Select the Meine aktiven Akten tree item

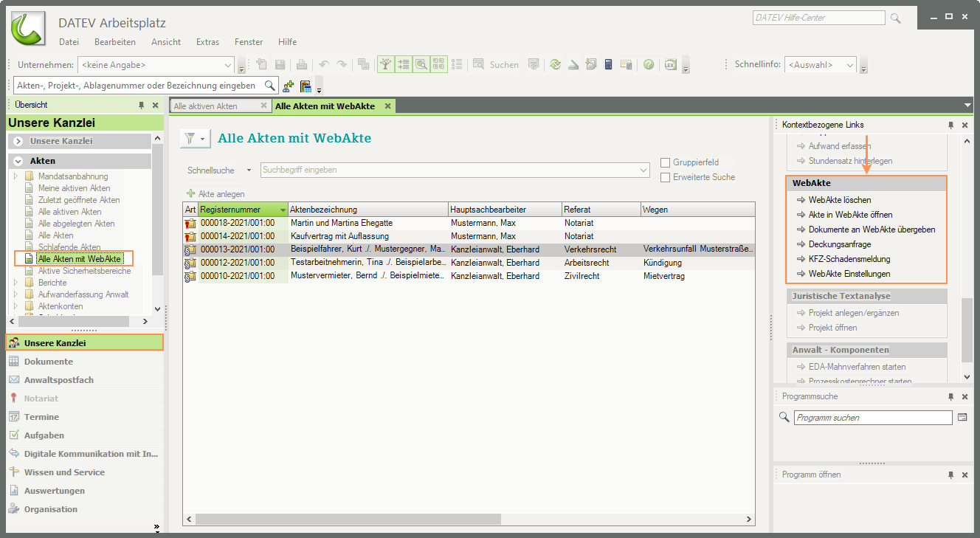pos(74,188)
